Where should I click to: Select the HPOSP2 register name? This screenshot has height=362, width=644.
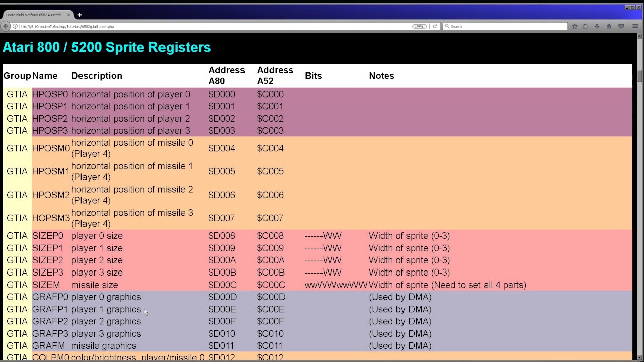click(50, 119)
